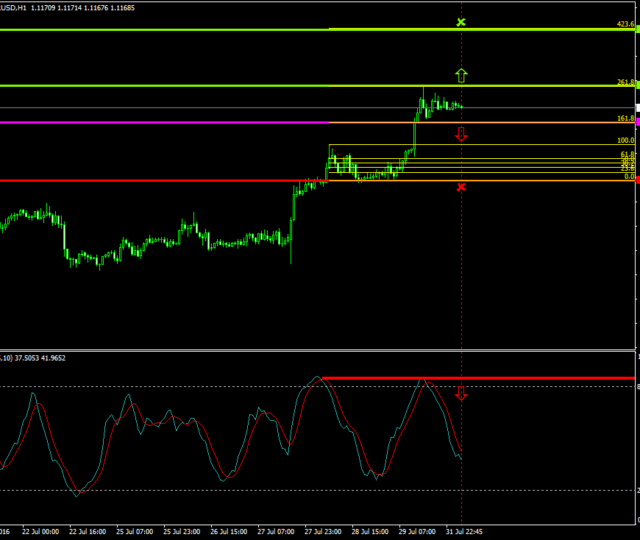Select the 31 Jul 22:45 time label
Viewport: 640px width, 540px height.
(462, 531)
